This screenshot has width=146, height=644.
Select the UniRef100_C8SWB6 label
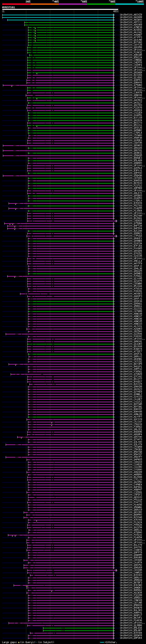(131, 284)
